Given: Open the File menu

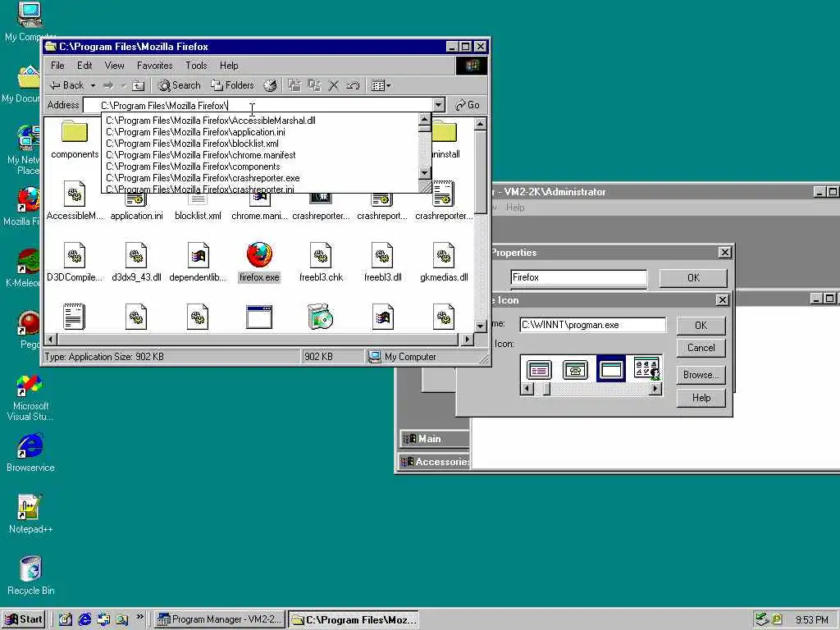Looking at the screenshot, I should (58, 66).
